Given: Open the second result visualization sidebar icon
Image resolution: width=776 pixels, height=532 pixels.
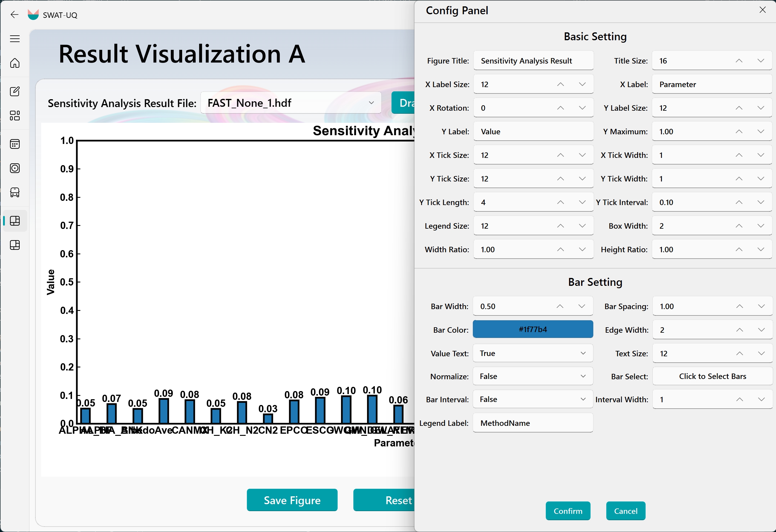Looking at the screenshot, I should pos(15,245).
